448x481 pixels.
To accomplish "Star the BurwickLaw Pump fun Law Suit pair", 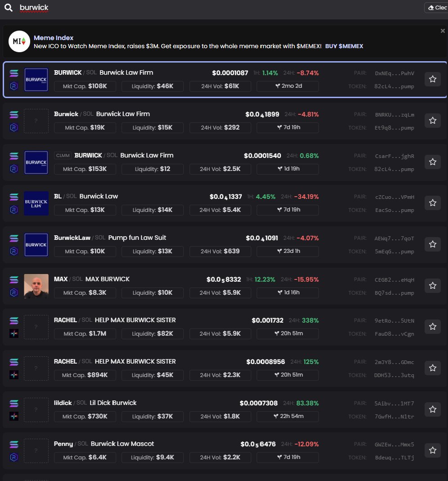I will [433, 244].
